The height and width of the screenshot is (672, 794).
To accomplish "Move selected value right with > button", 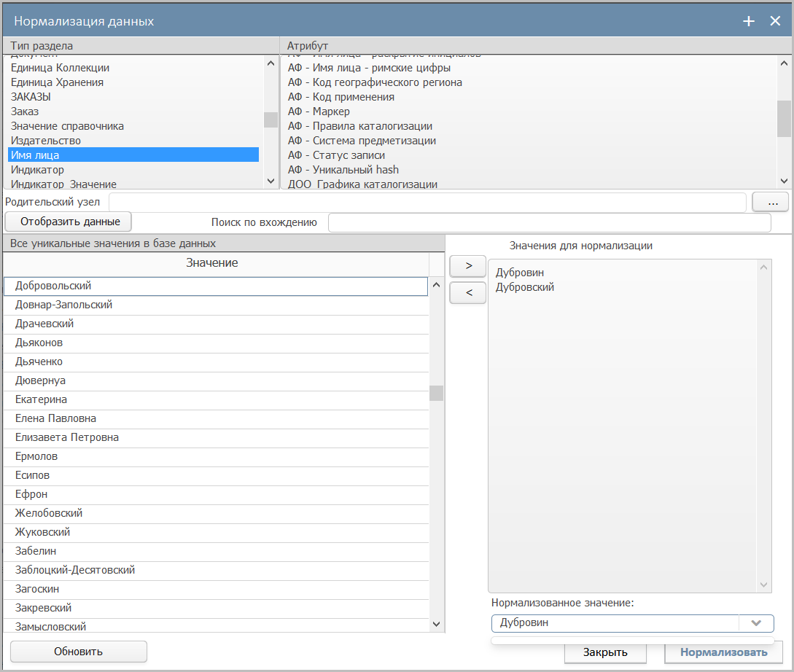I will coord(468,266).
